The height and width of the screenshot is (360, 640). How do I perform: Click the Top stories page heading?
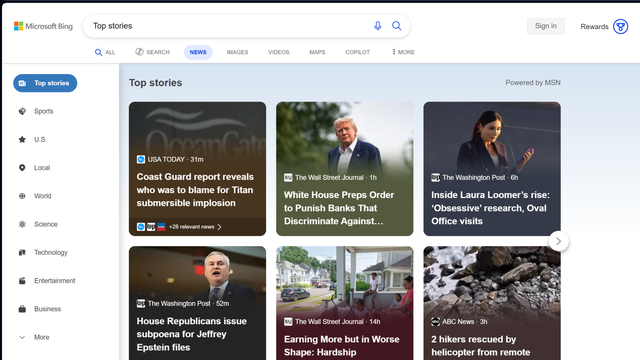[x=156, y=83]
